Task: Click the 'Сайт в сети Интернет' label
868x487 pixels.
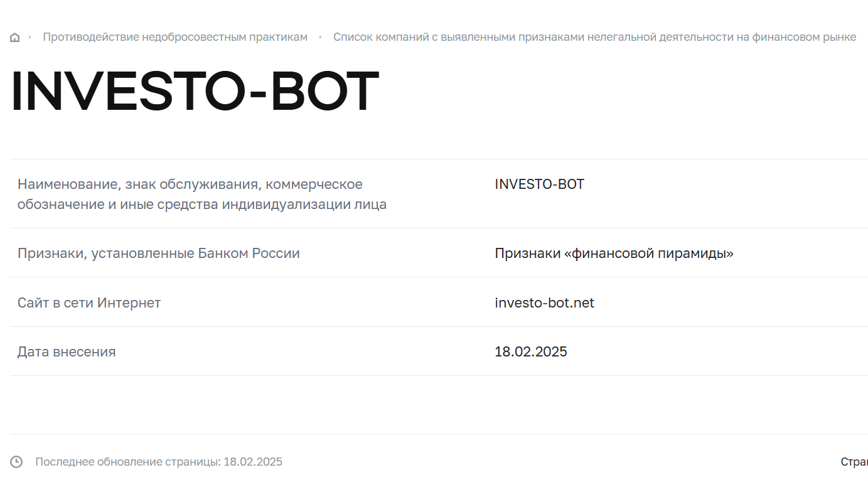Action: pyautogui.click(x=89, y=303)
